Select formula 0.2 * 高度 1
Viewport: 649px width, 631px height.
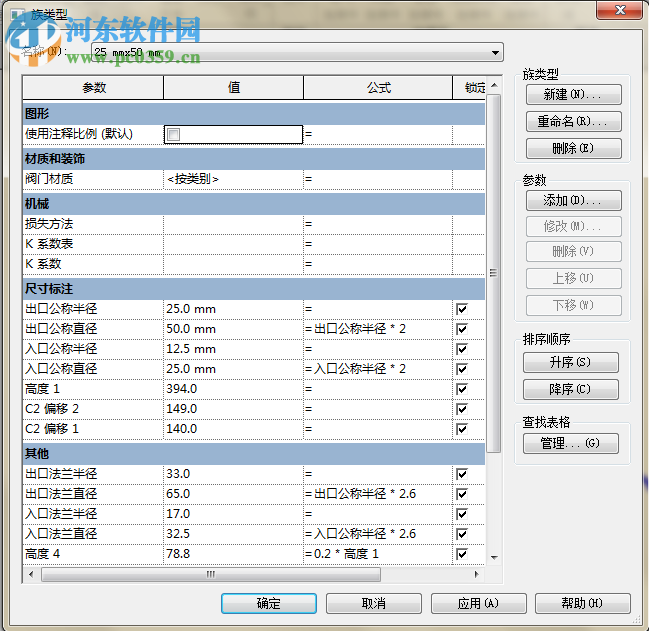click(346, 554)
